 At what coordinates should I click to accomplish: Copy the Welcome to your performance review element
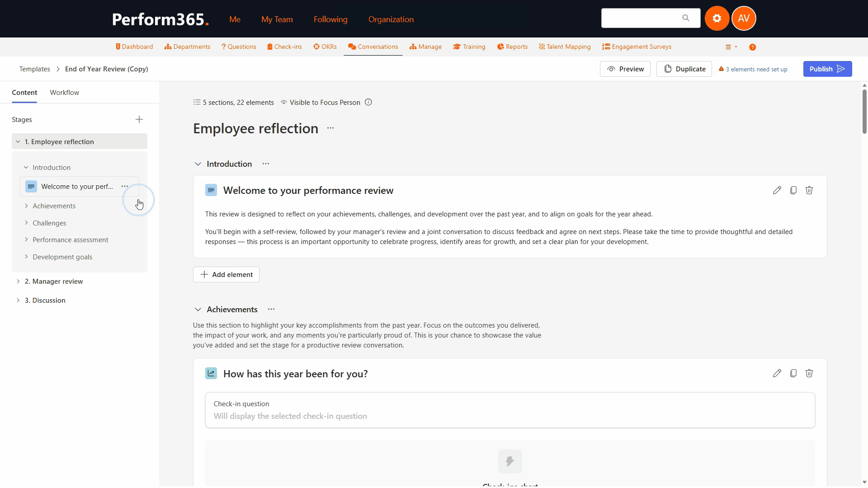pos(793,190)
